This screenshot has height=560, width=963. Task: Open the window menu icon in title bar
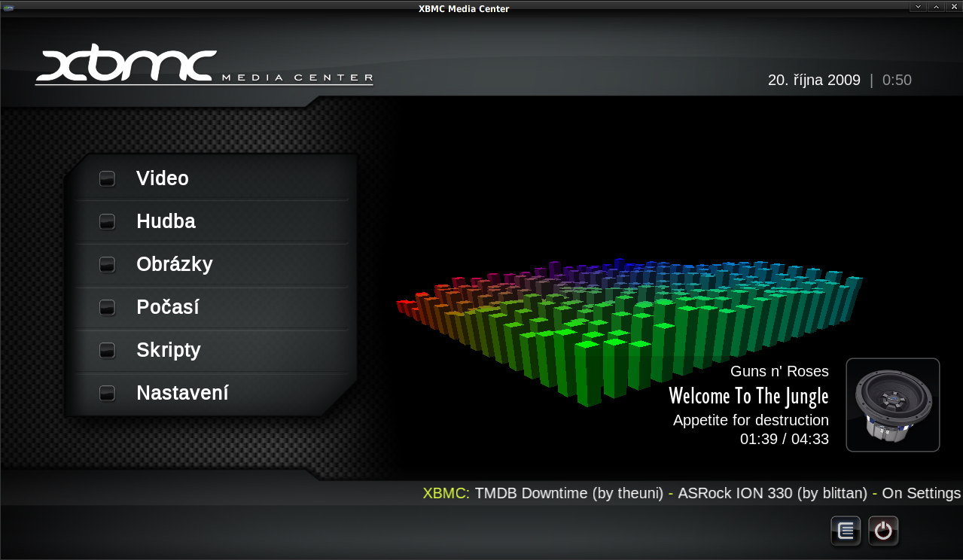8,8
